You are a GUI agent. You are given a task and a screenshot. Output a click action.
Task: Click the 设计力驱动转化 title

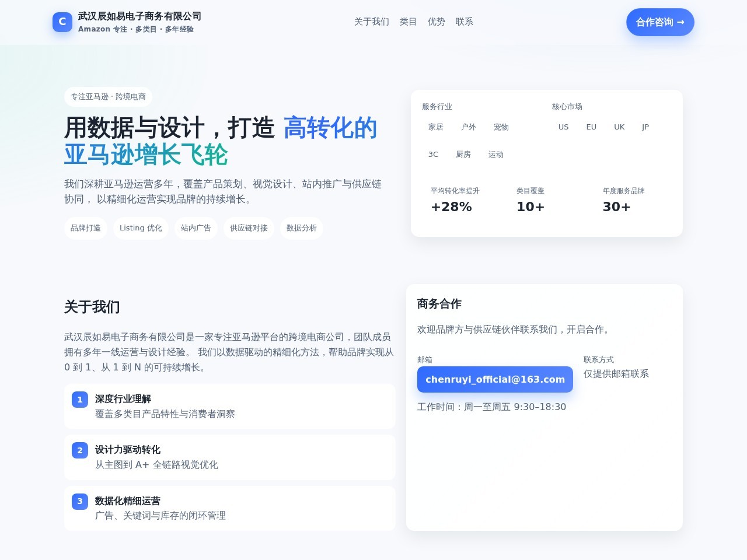pos(128,450)
